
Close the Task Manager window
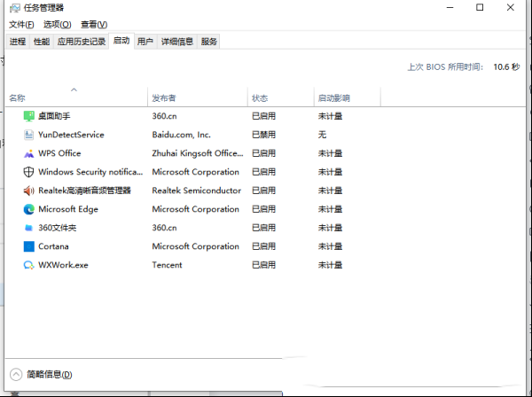pyautogui.click(x=511, y=7)
